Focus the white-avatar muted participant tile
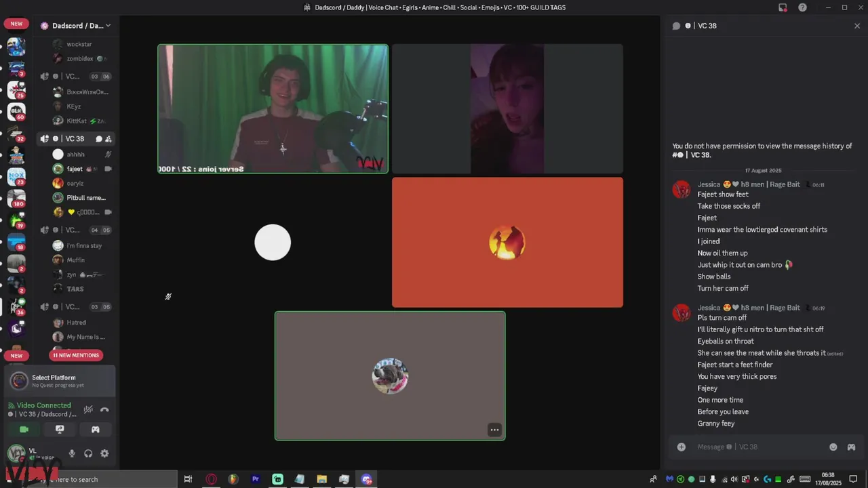This screenshot has width=868, height=488. [273, 243]
